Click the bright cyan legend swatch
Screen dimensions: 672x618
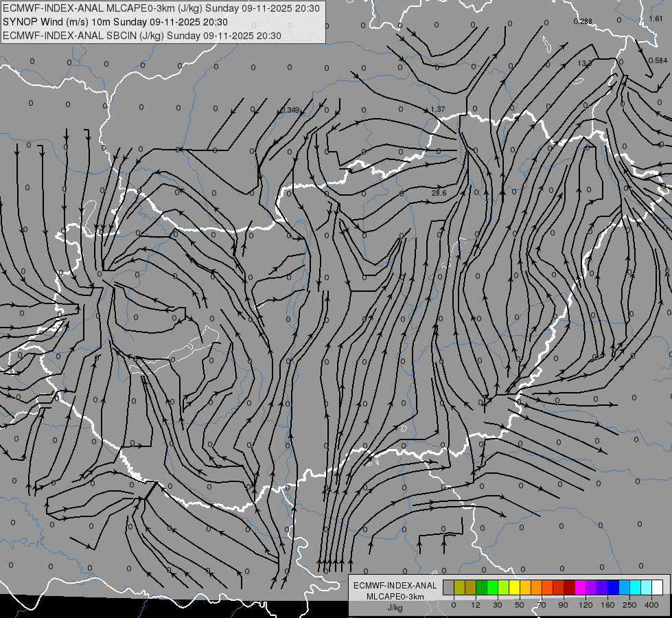(635, 587)
